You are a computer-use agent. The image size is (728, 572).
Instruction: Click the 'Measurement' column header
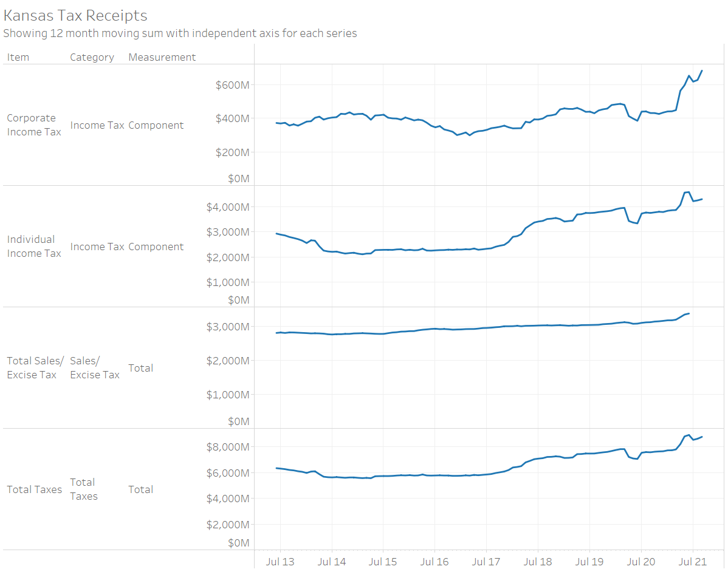click(x=162, y=56)
